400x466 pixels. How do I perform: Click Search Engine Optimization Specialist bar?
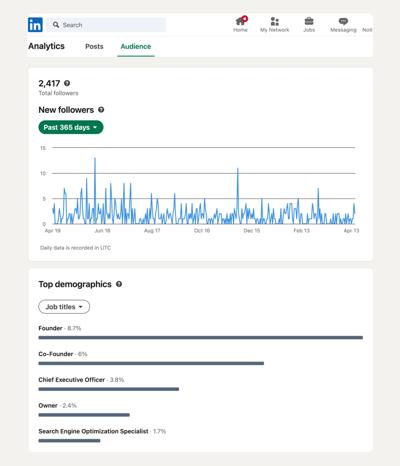pos(69,441)
